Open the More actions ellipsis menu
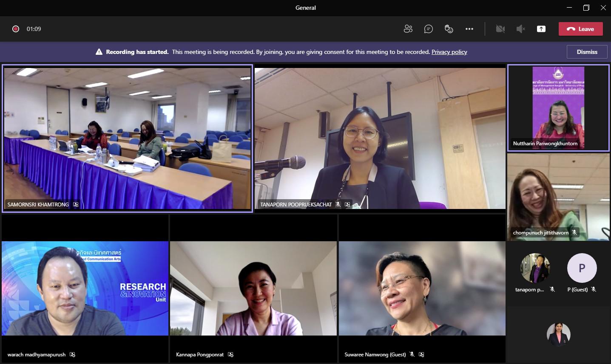Image resolution: width=611 pixels, height=364 pixels. [x=469, y=29]
